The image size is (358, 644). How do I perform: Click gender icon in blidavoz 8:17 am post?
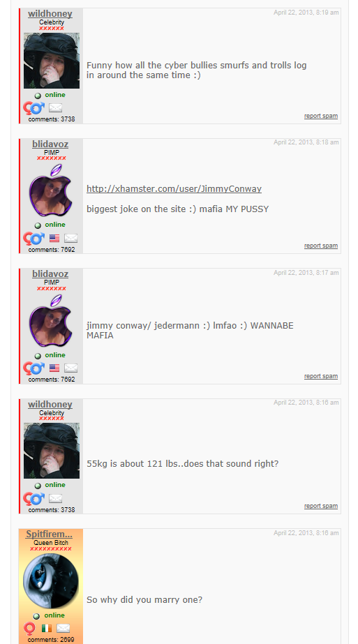[33, 368]
